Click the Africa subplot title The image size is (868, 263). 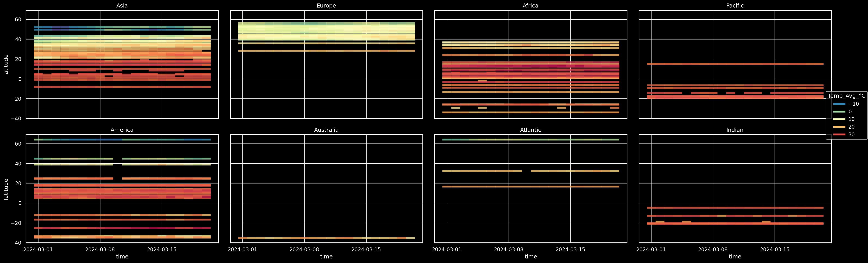coord(530,6)
